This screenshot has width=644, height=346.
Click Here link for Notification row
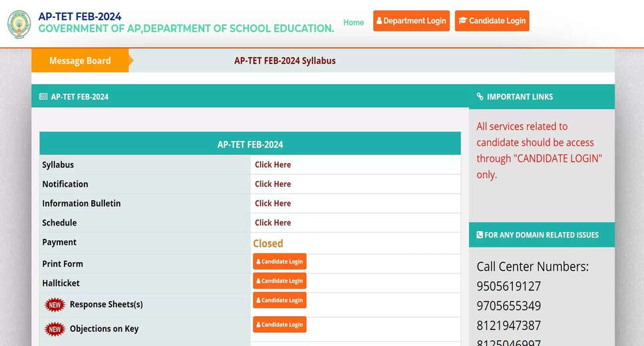tap(273, 184)
